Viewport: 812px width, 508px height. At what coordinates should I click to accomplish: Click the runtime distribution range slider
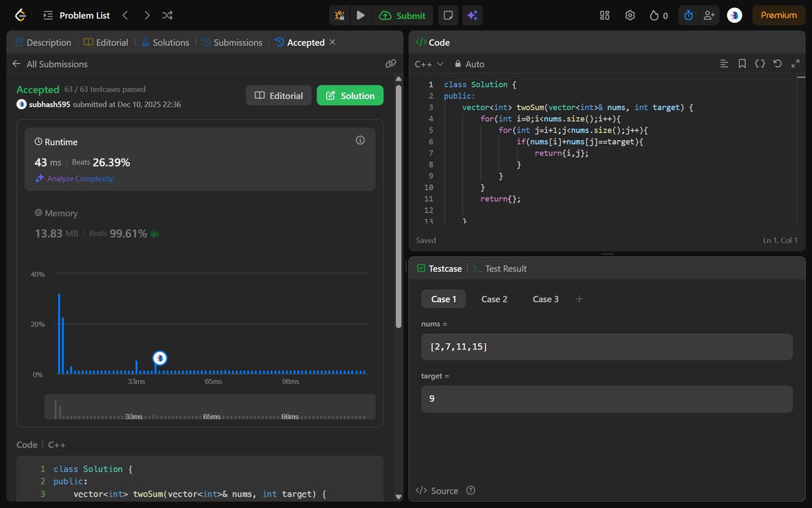(x=210, y=406)
